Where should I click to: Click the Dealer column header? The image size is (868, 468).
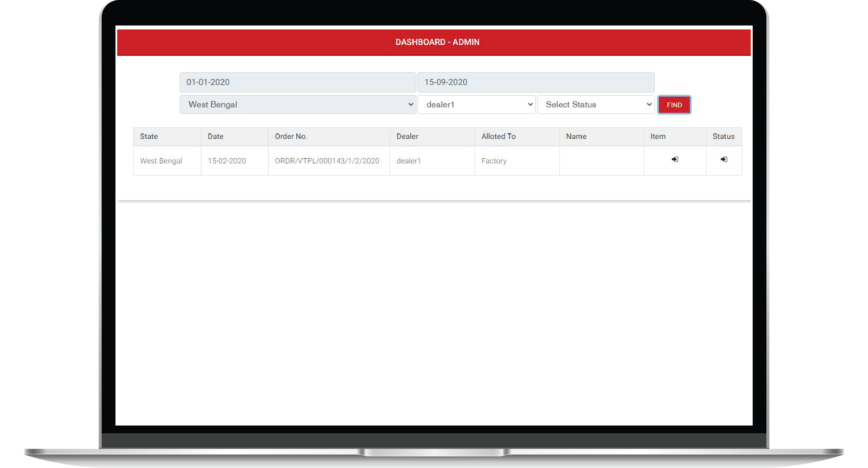tap(407, 136)
